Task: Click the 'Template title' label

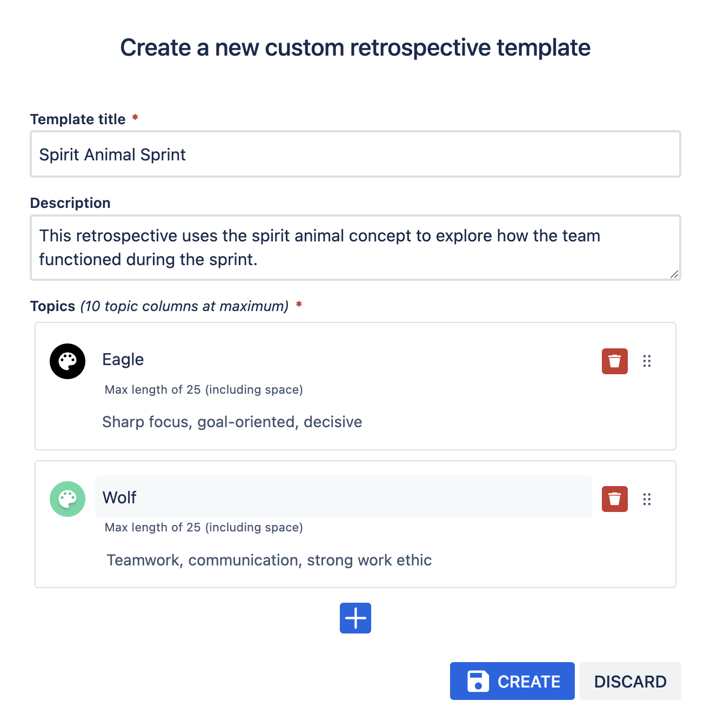Action: (x=78, y=119)
